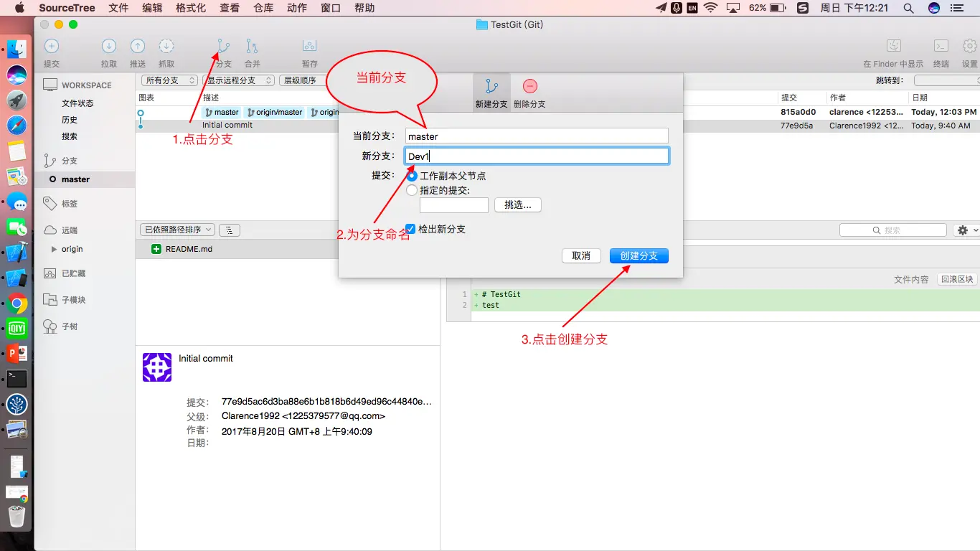
Task: Click Spotlight search icon in menu bar
Action: (x=908, y=8)
